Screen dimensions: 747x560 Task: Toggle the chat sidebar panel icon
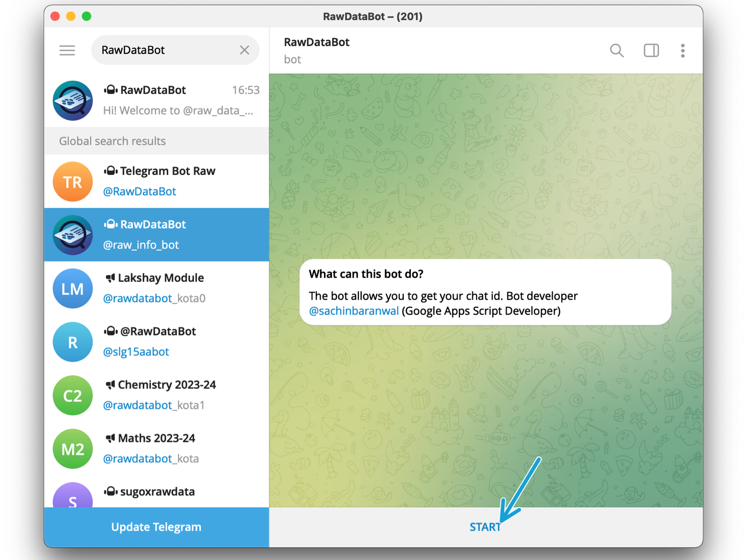[651, 50]
